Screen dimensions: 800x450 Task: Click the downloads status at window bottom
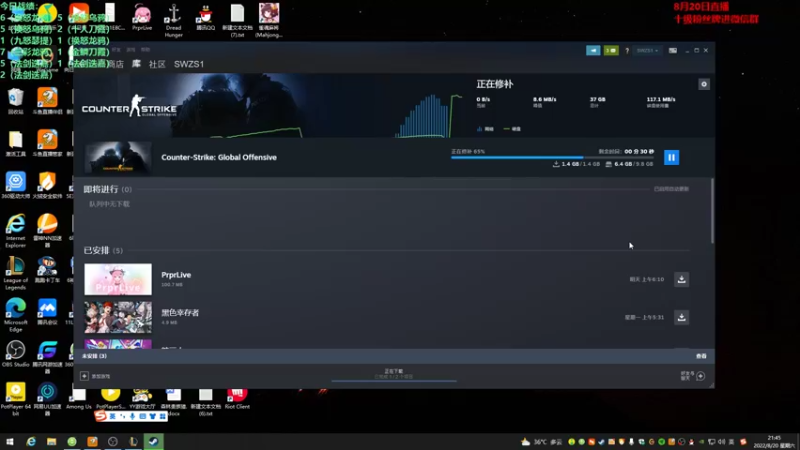394,374
